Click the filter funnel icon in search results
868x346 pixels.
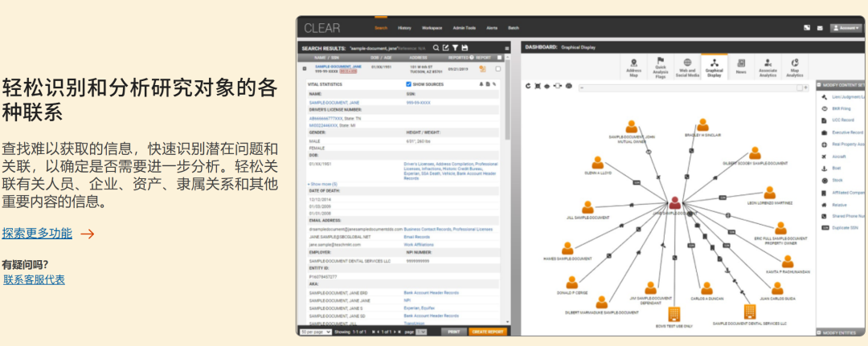tap(455, 48)
